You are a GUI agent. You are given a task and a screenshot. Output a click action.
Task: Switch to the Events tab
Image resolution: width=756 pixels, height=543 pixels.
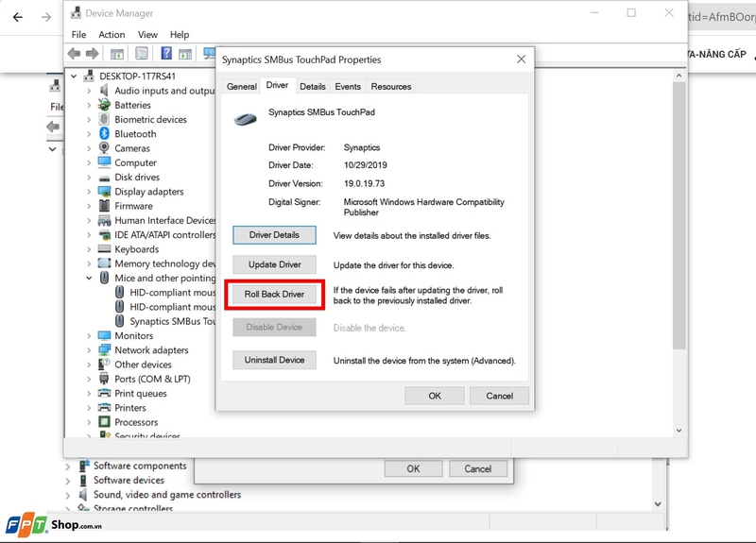[x=348, y=87]
